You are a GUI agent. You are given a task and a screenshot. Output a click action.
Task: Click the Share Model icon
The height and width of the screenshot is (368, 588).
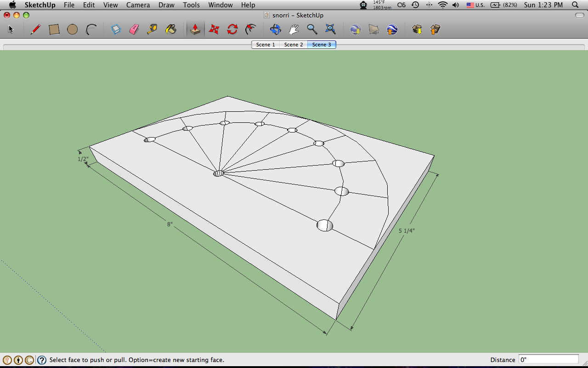coord(435,29)
